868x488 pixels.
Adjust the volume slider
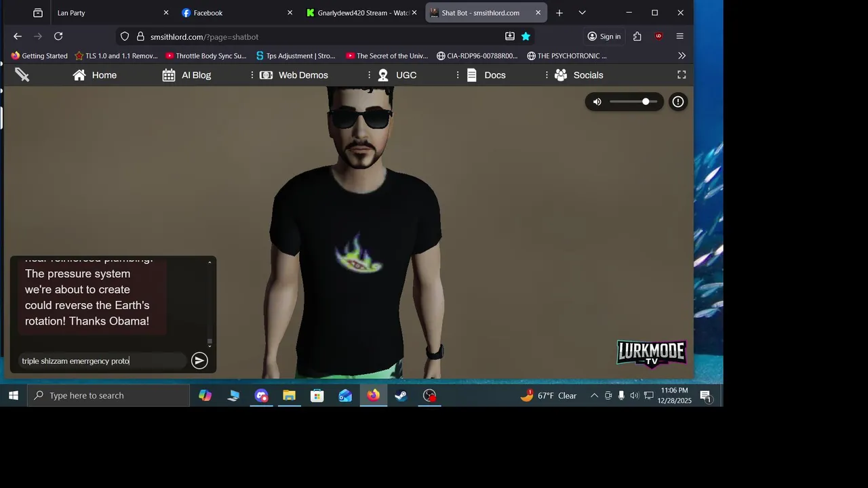pos(633,102)
